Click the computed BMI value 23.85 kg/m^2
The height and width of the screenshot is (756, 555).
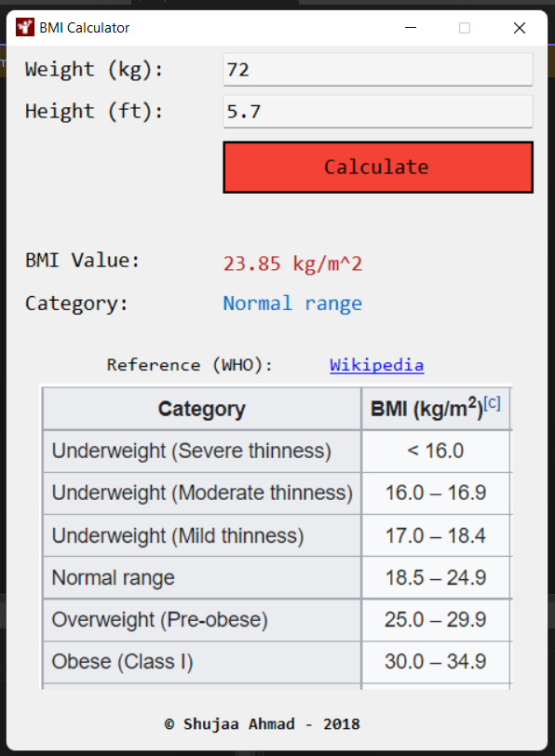point(291,263)
